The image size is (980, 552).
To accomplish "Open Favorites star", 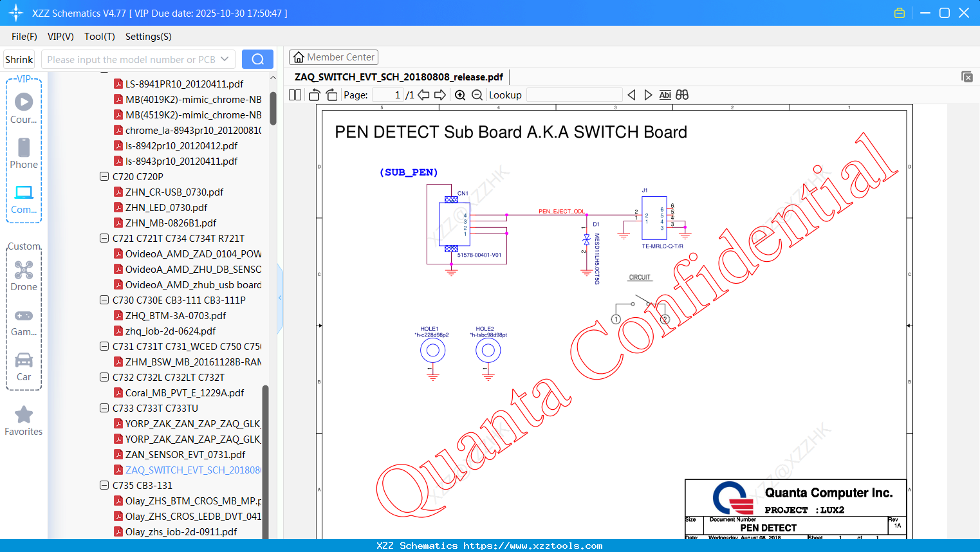I will point(24,421).
